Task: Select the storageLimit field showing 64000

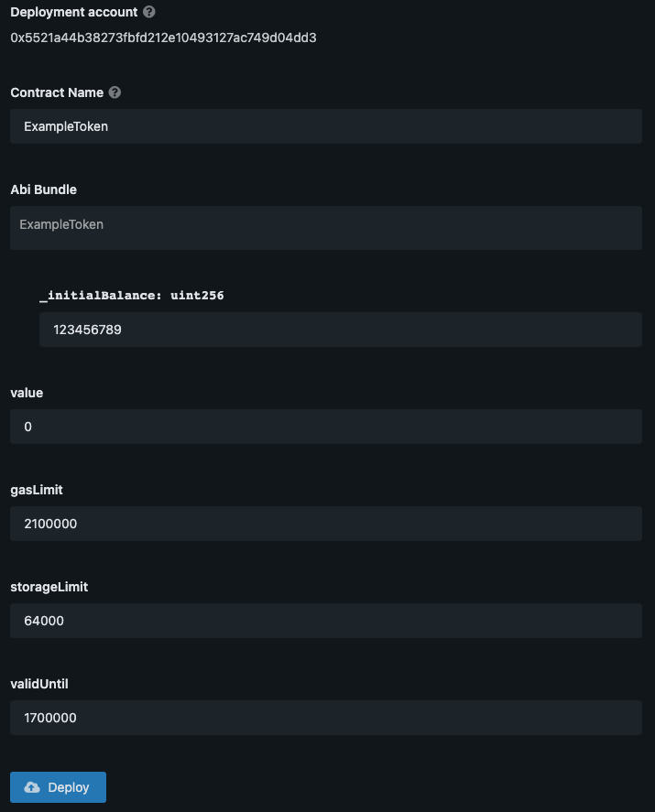Action: [x=326, y=621]
